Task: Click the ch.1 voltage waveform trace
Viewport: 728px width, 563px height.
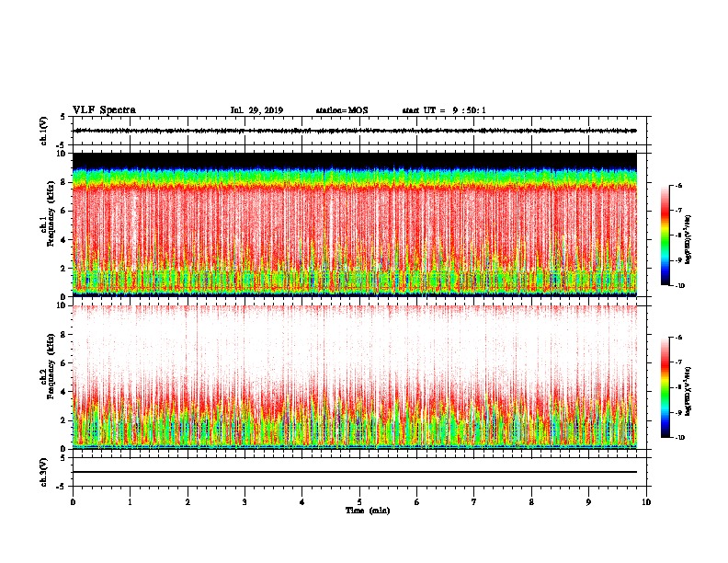Action: click(x=355, y=131)
